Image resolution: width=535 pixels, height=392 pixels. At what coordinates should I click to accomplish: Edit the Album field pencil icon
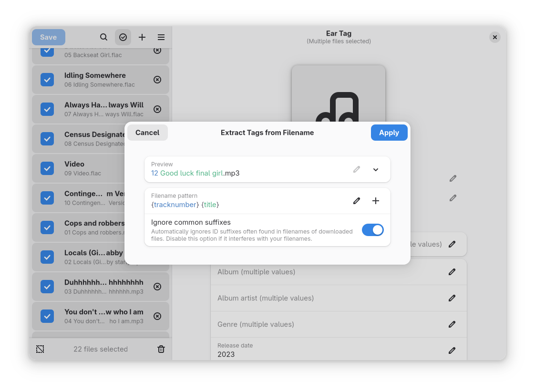pyautogui.click(x=452, y=272)
